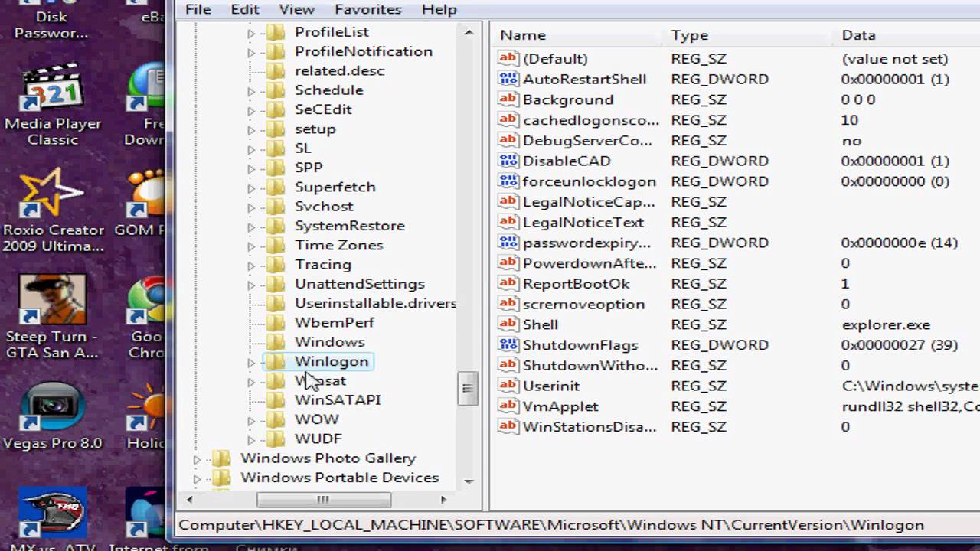Click the Tracing folder icon

(x=276, y=264)
